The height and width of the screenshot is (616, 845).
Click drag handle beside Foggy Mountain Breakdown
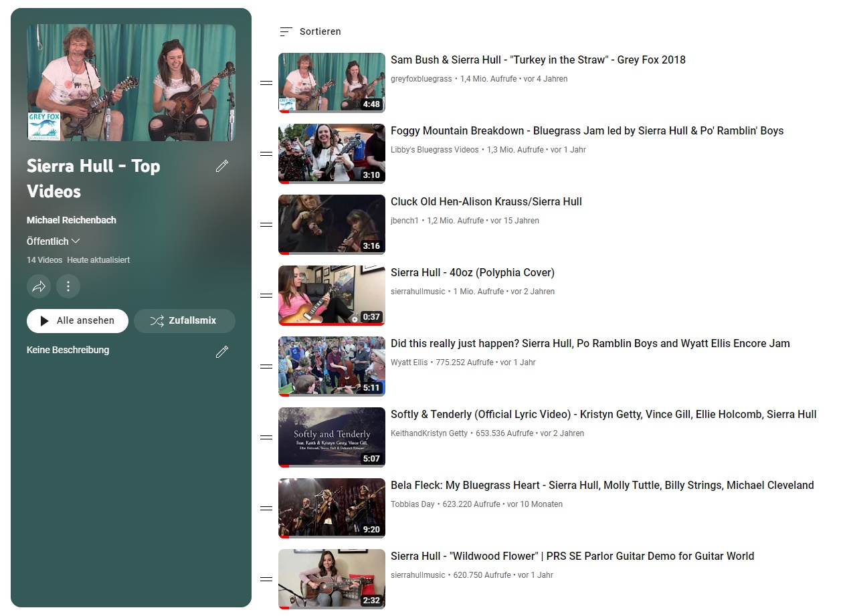(x=266, y=154)
